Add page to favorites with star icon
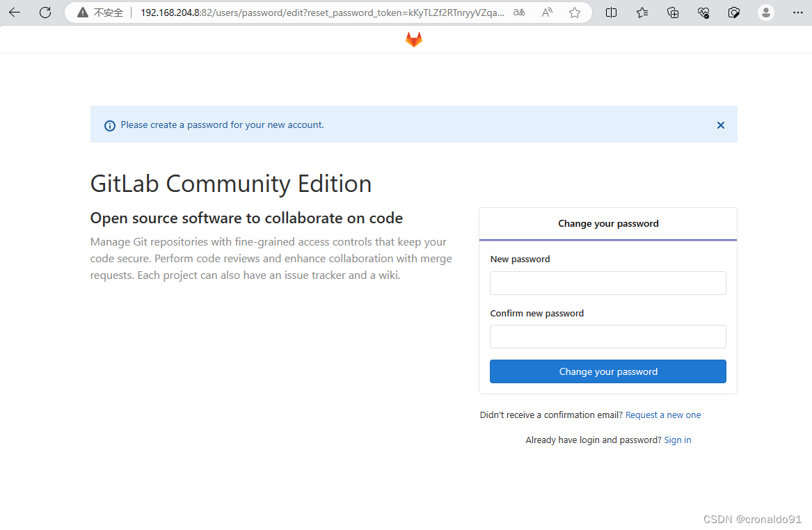 click(x=575, y=13)
